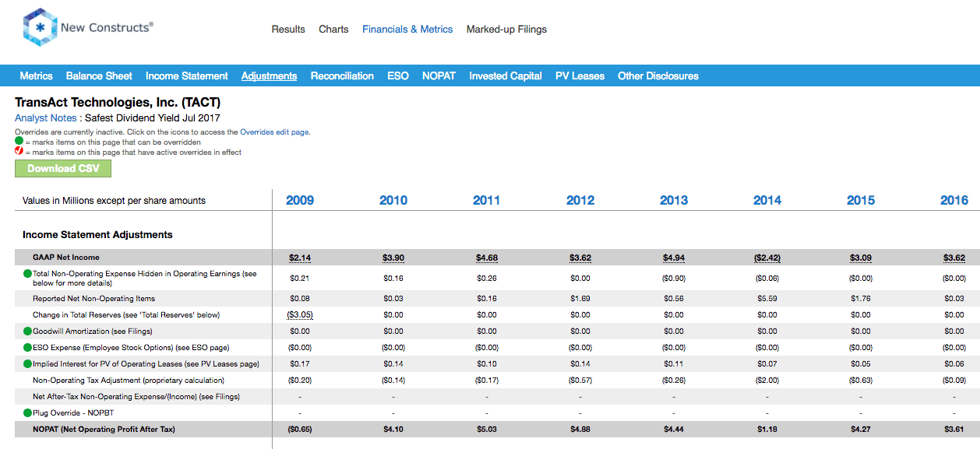
Task: Click the GAAP Net Income row label
Action: [x=66, y=258]
